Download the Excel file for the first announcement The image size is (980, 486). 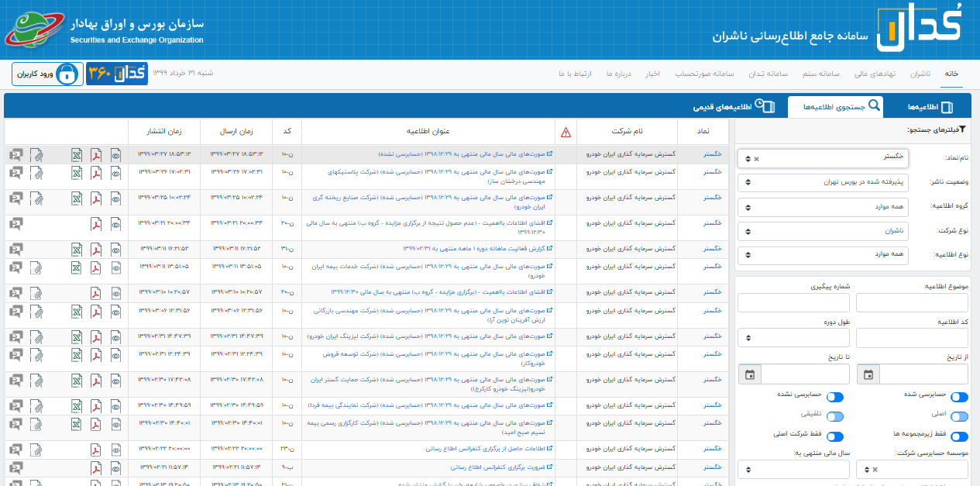tap(77, 154)
